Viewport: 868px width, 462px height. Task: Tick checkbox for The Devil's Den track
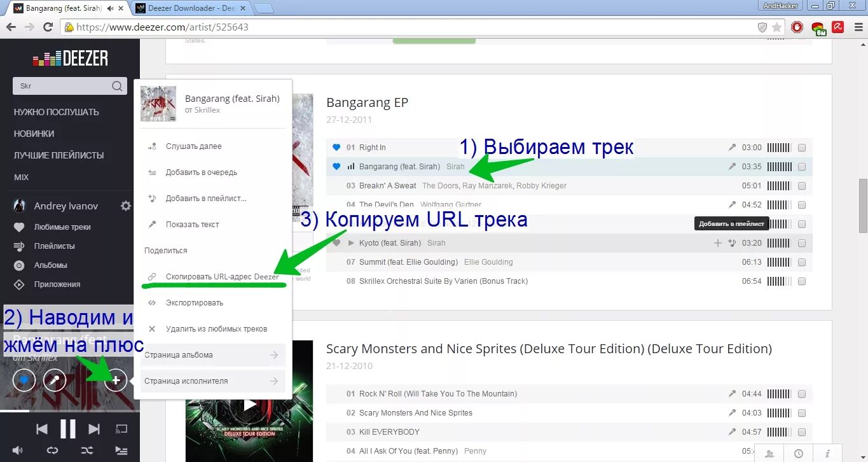802,205
